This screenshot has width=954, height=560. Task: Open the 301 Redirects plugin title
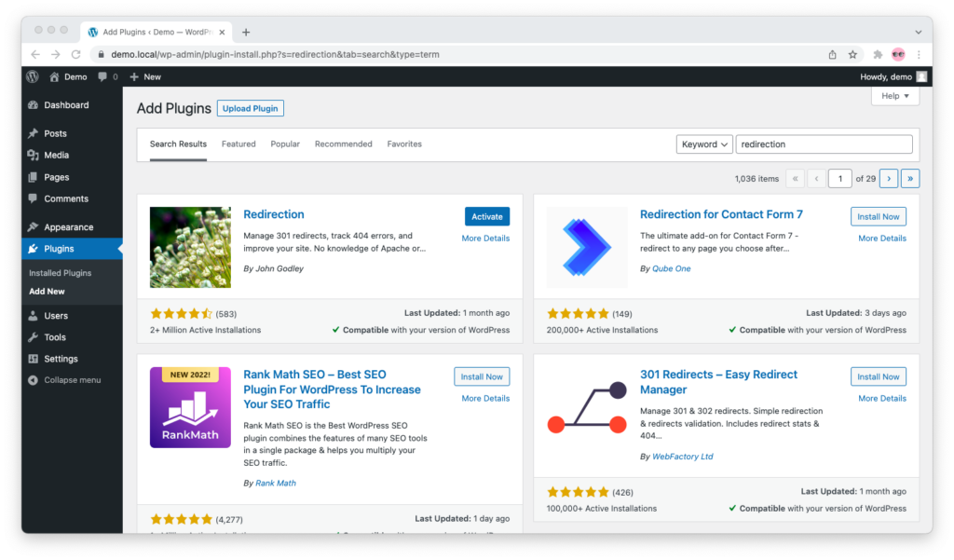[x=718, y=382]
